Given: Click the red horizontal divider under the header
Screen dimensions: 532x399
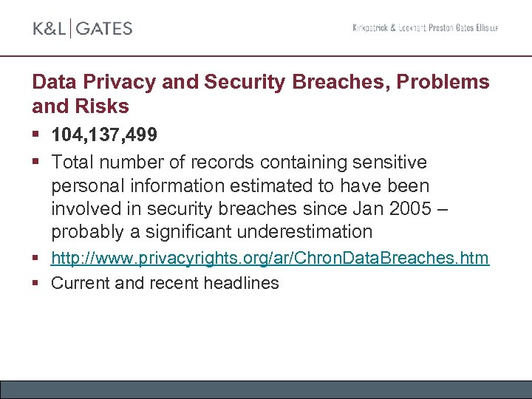Looking at the screenshot, I should pyautogui.click(x=266, y=56).
